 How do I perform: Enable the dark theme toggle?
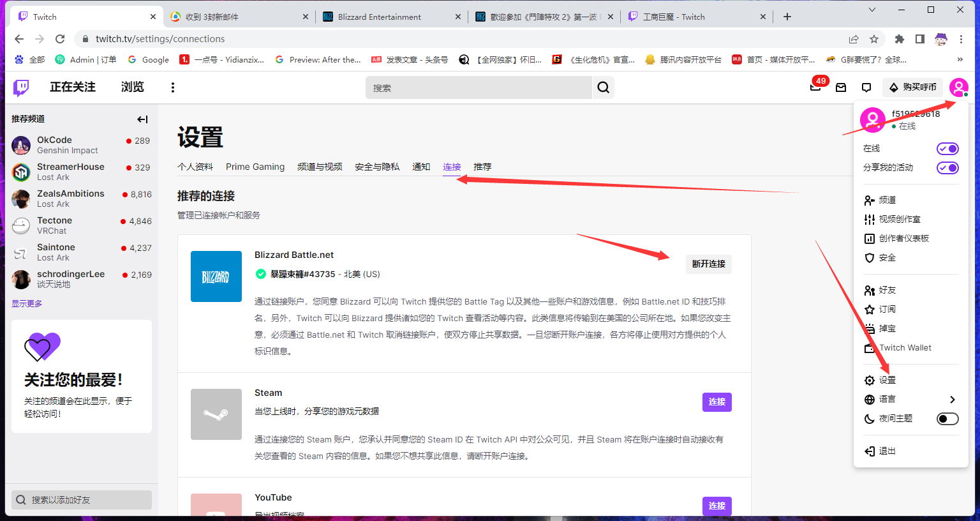click(x=947, y=419)
